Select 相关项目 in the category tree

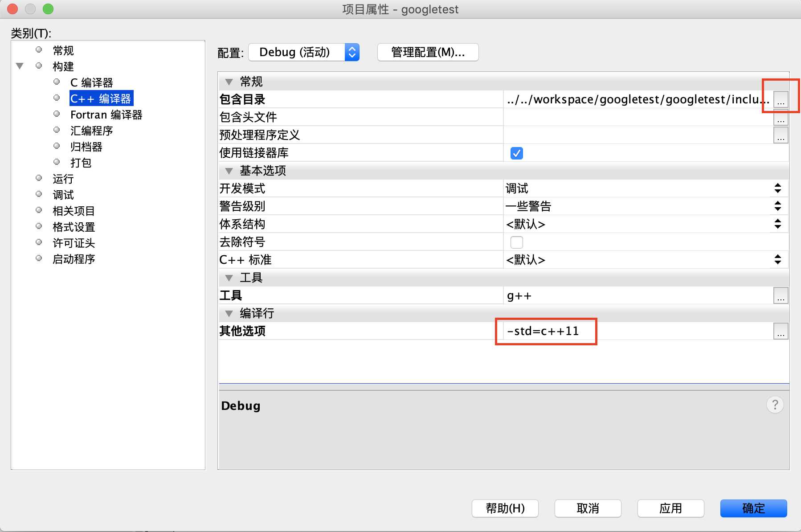point(74,211)
